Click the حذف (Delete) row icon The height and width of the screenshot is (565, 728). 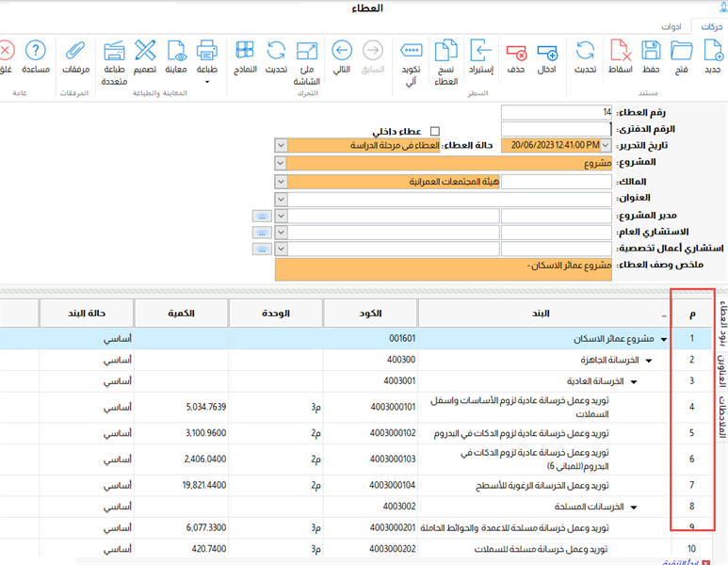point(515,51)
